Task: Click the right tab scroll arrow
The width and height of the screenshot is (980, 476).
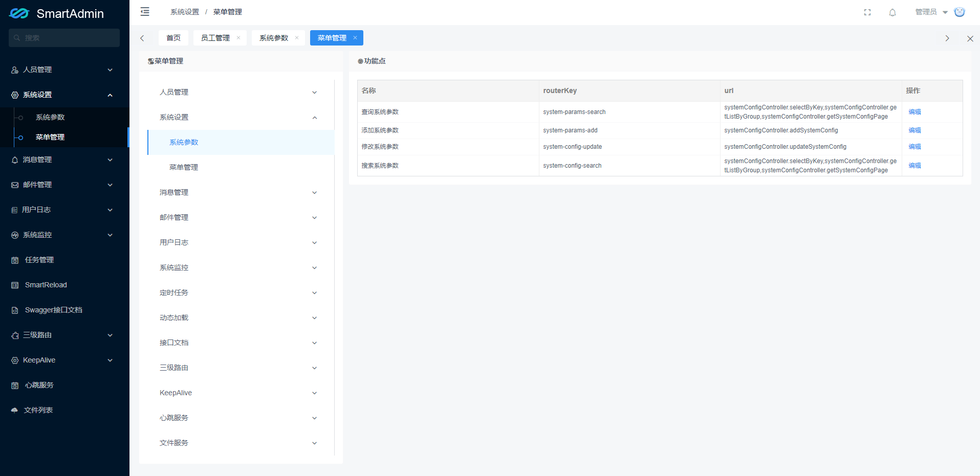Action: tap(947, 38)
